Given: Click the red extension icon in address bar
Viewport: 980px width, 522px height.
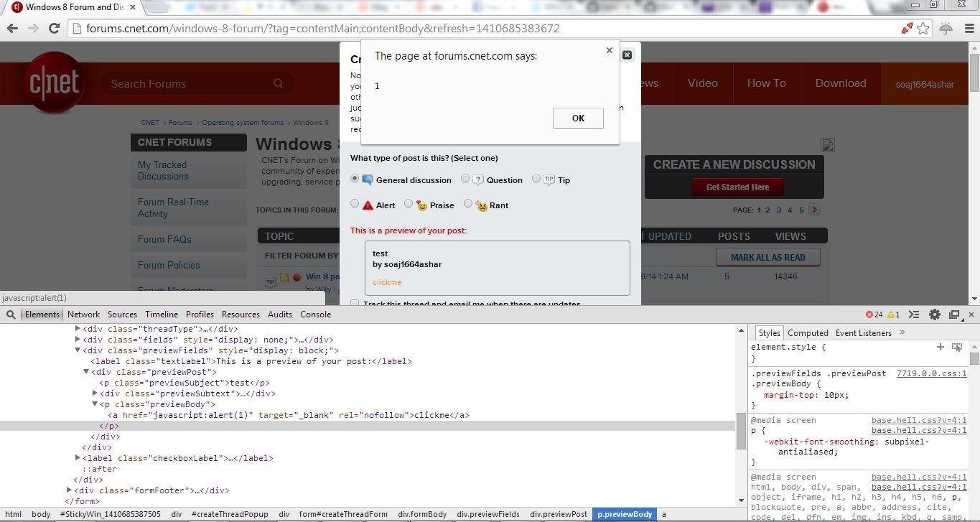Looking at the screenshot, I should [x=907, y=28].
